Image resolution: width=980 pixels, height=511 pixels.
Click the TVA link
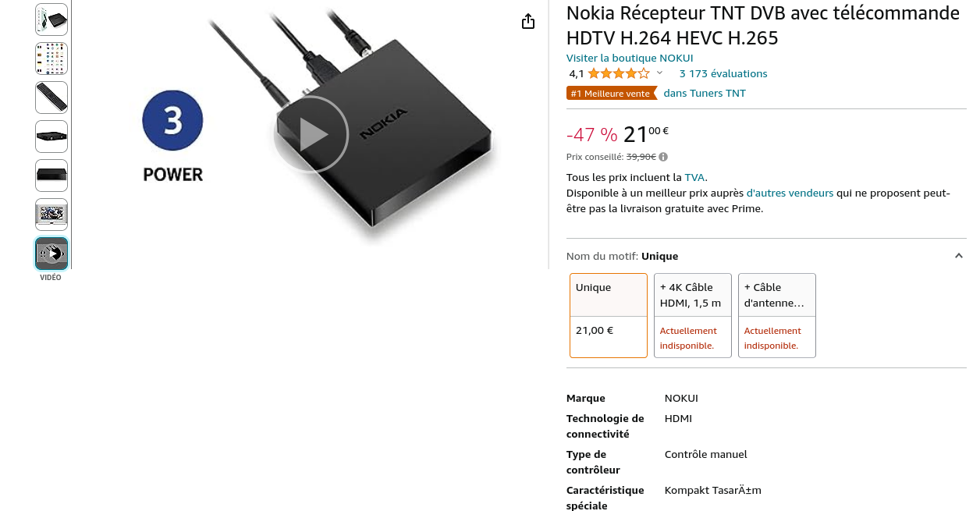click(694, 177)
